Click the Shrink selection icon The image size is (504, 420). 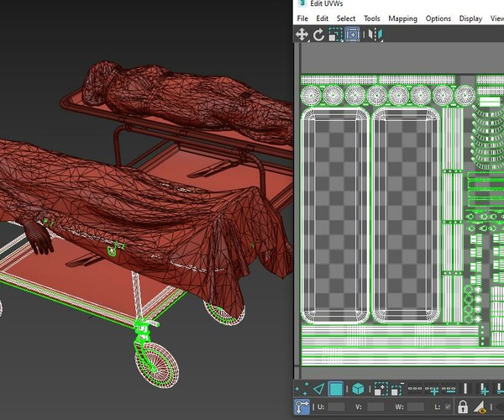(397, 389)
